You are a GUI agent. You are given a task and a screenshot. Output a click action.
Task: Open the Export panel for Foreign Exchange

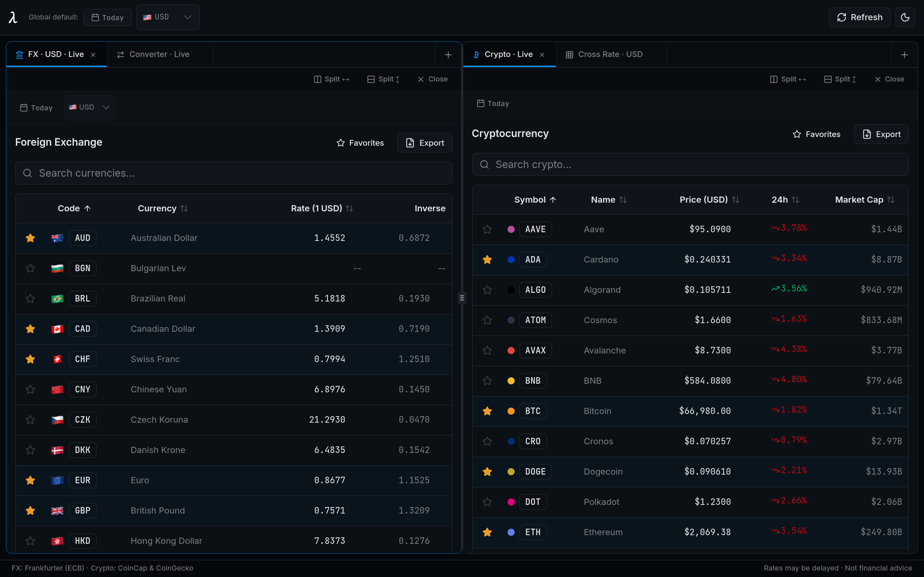424,142
